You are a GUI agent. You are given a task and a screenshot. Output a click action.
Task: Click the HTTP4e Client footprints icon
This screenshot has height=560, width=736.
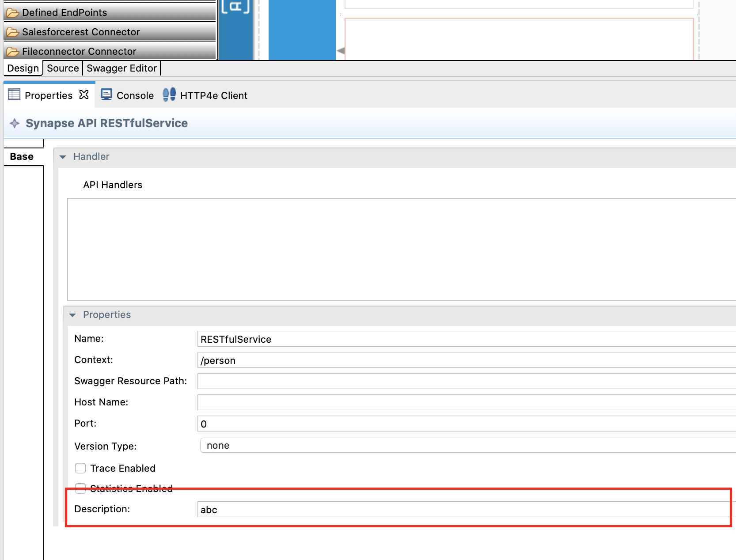click(169, 94)
